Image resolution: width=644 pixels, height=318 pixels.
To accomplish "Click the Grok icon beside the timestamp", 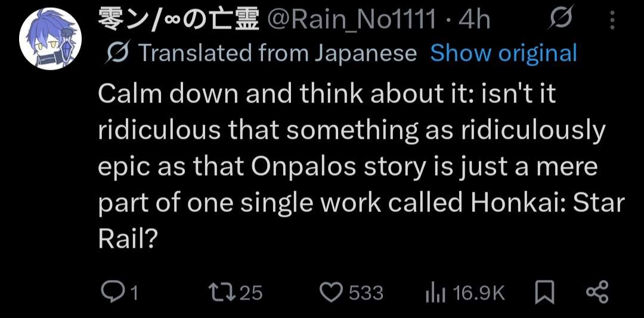I will click(x=559, y=19).
